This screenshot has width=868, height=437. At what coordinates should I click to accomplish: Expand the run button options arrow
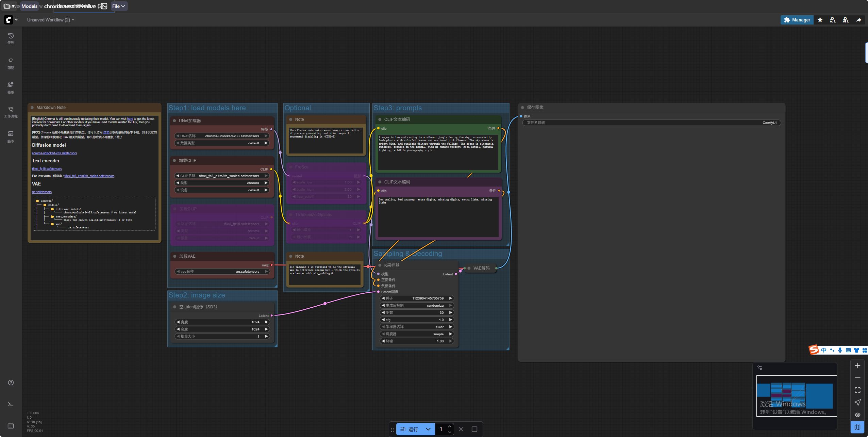428,429
